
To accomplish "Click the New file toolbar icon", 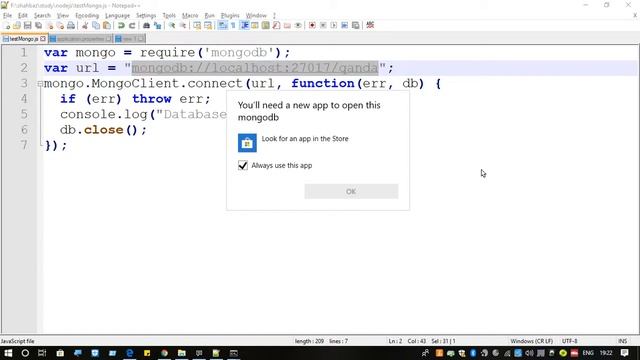I will pyautogui.click(x=7, y=25).
